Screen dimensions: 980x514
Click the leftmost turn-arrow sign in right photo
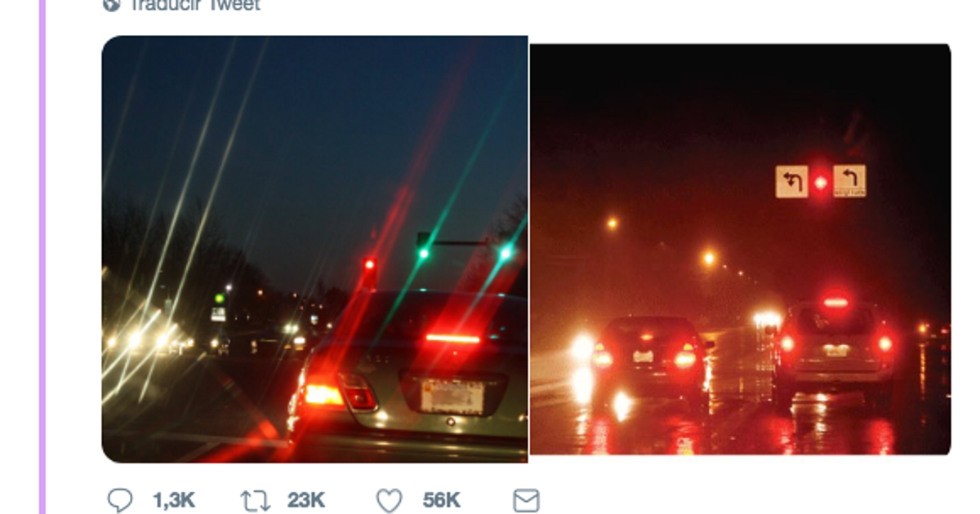pyautogui.click(x=791, y=181)
